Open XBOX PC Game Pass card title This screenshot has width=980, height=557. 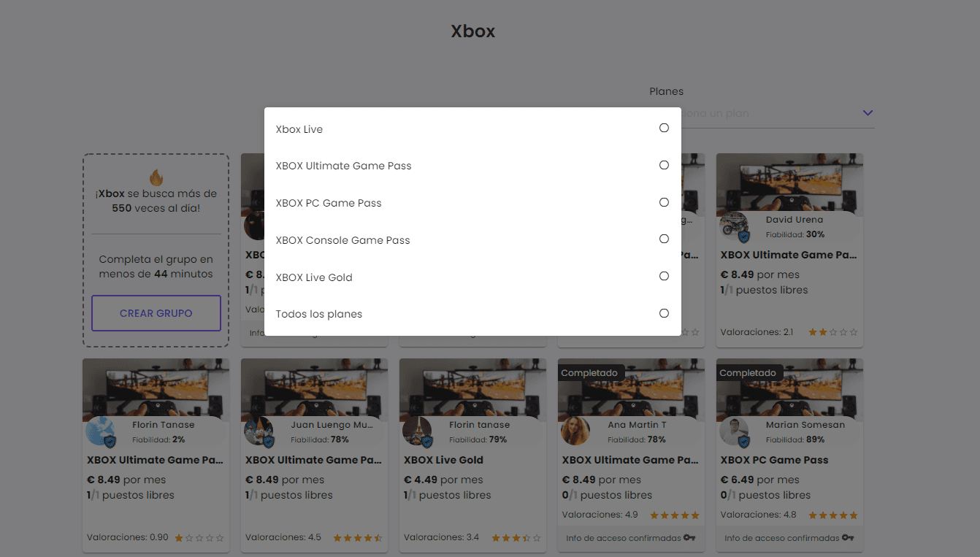pos(774,460)
